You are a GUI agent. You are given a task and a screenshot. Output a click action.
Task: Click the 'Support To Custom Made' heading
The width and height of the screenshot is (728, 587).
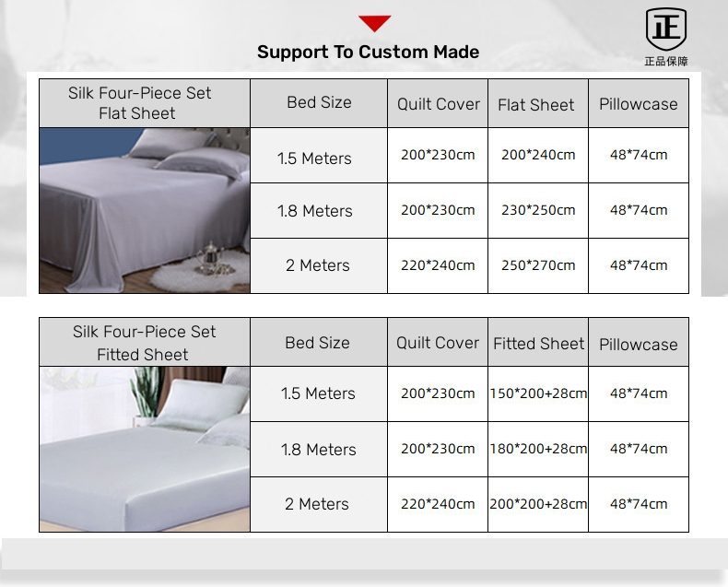point(368,52)
